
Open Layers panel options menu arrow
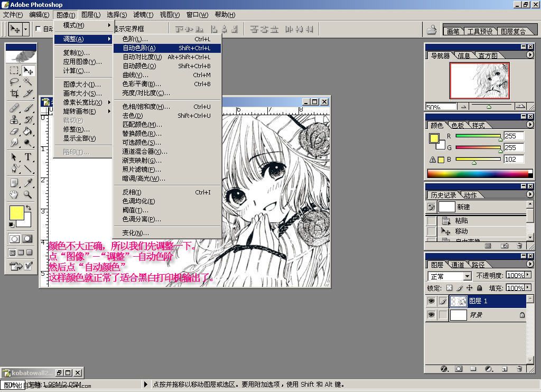[x=530, y=264]
